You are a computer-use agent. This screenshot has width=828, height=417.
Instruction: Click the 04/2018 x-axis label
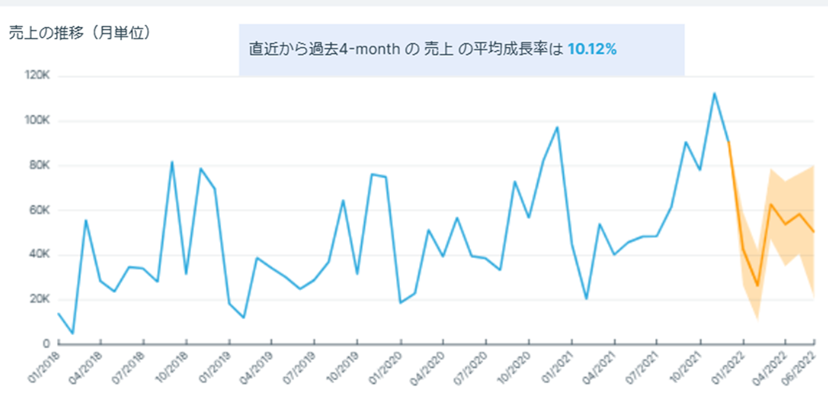coord(85,367)
